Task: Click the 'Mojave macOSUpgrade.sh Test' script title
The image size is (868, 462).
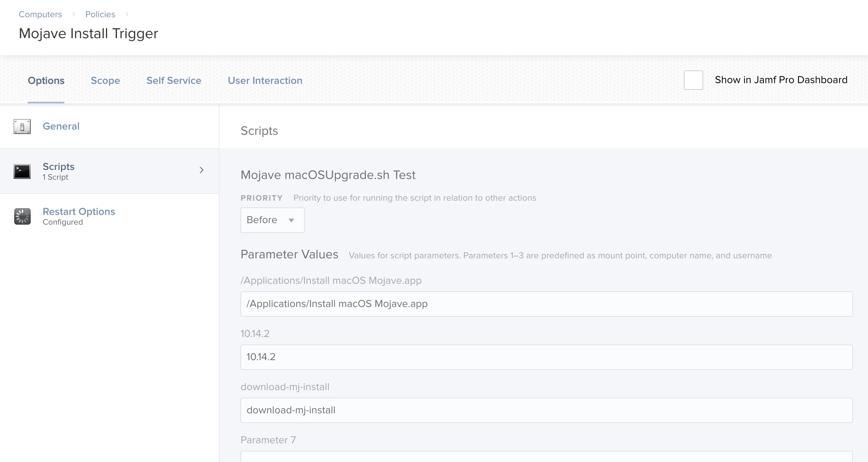Action: [328, 175]
